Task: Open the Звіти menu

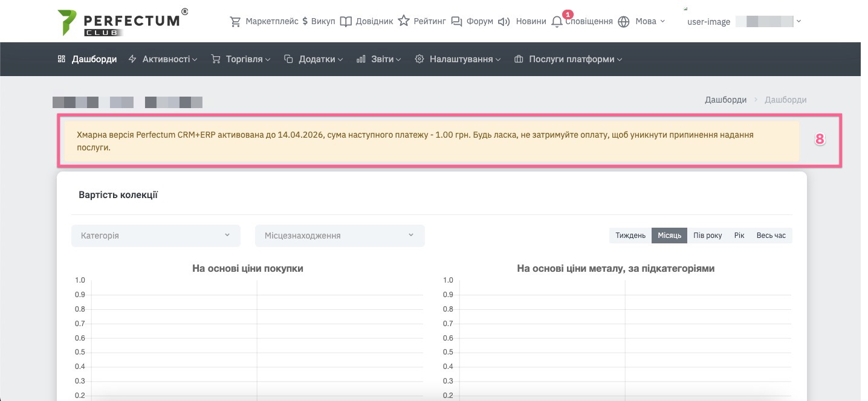Action: pos(379,59)
